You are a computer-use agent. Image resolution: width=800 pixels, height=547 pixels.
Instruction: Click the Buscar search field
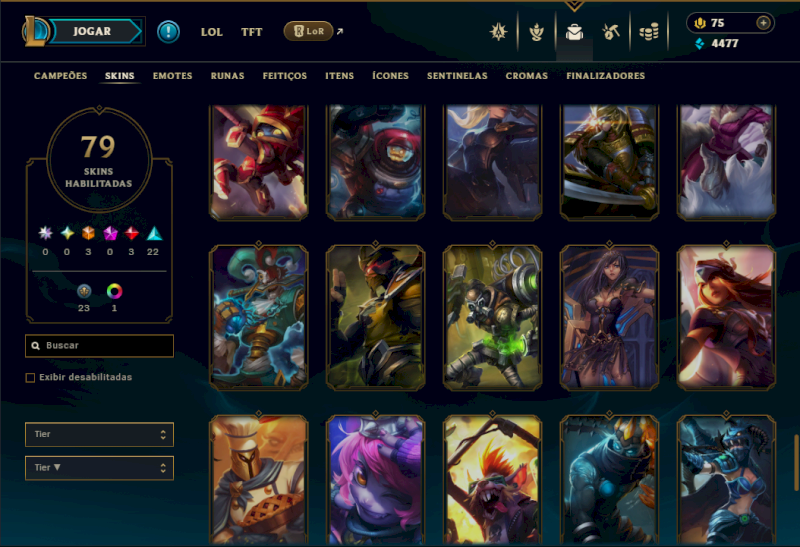tap(99, 346)
